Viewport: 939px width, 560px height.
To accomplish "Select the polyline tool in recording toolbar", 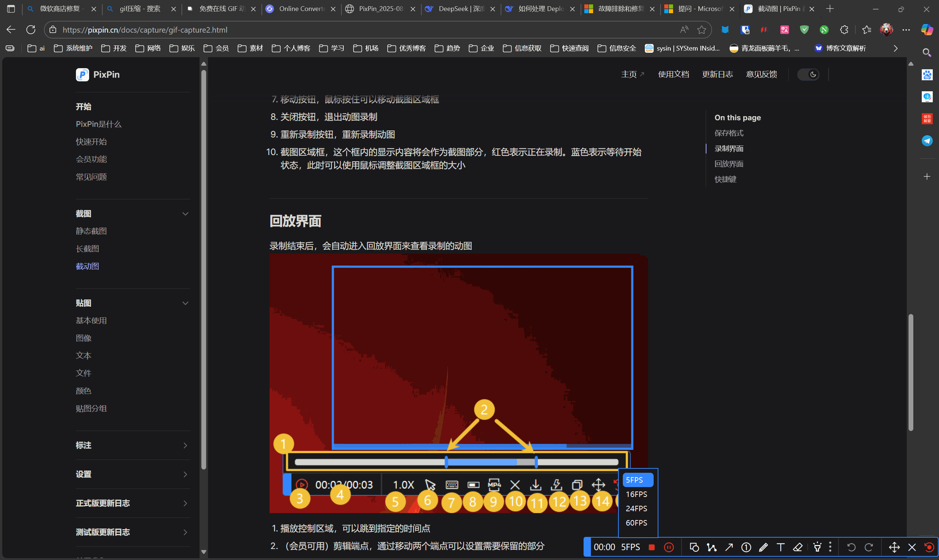I will click(711, 547).
